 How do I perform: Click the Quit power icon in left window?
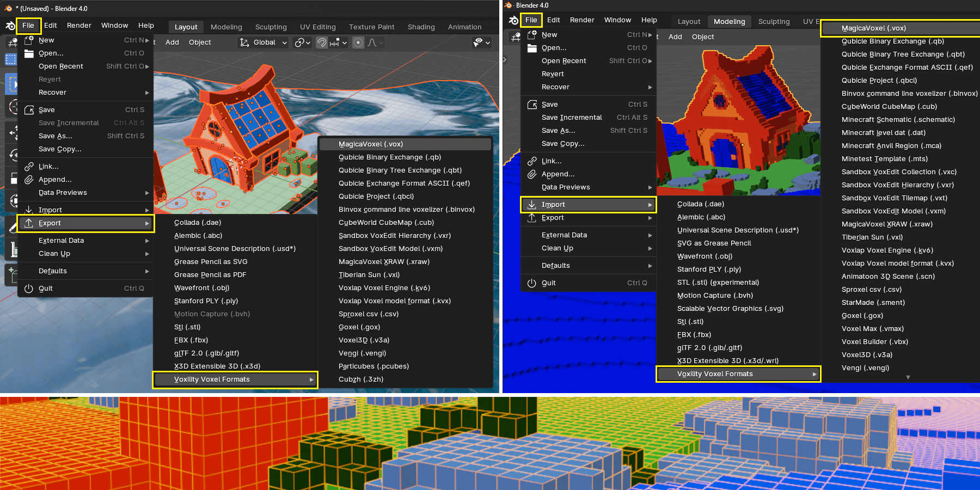click(x=29, y=288)
